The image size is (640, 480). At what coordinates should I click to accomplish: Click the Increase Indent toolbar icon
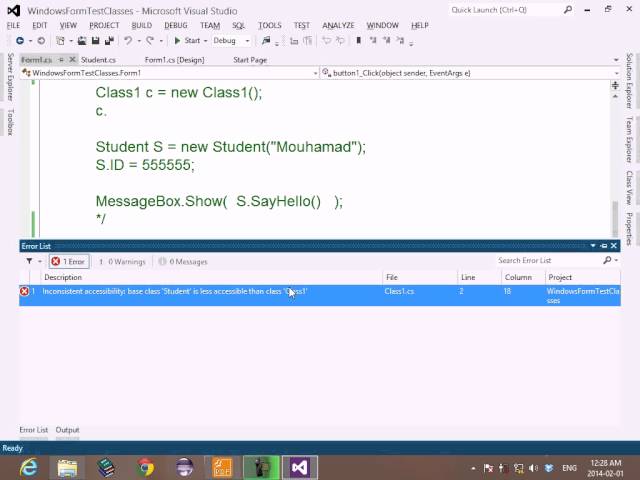pyautogui.click(x=308, y=40)
